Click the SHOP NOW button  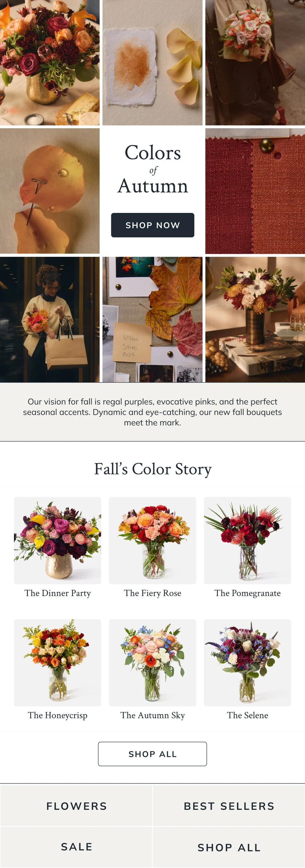[152, 225]
